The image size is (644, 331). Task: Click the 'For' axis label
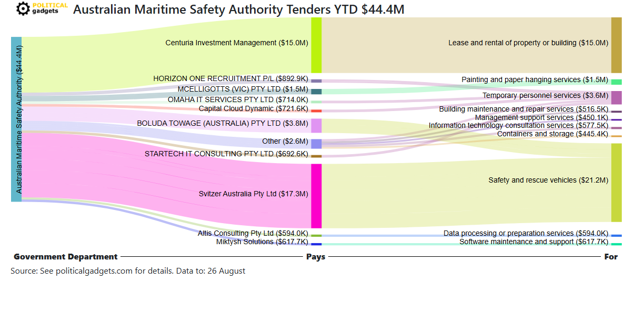pos(611,257)
